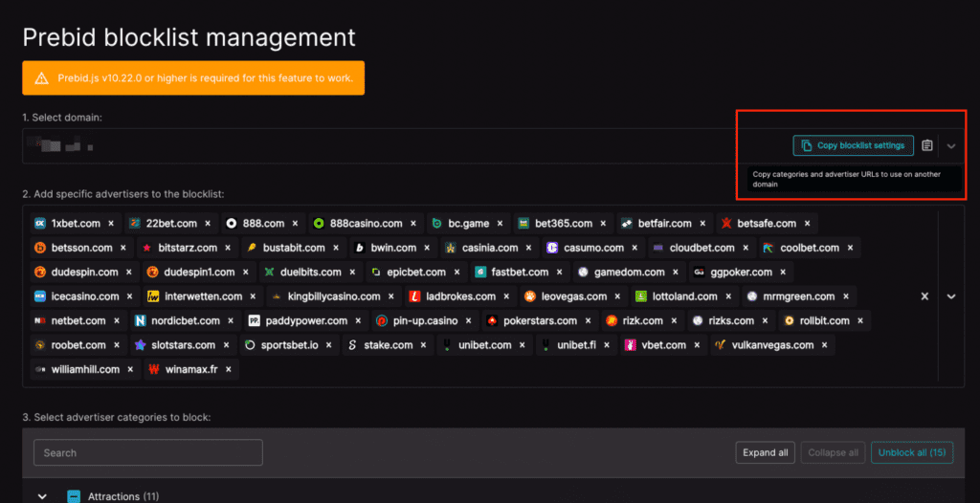The height and width of the screenshot is (503, 980).
Task: Click the lottoland.com green logo icon
Action: (x=640, y=296)
